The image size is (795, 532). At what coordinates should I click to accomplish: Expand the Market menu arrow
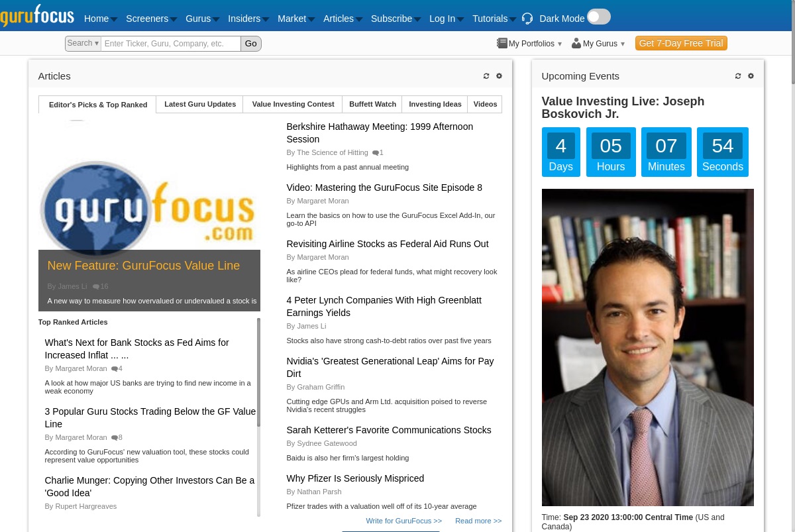[311, 19]
